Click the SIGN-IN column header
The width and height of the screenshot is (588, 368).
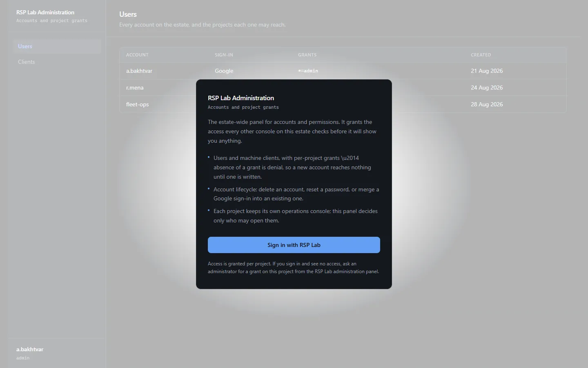(x=224, y=55)
